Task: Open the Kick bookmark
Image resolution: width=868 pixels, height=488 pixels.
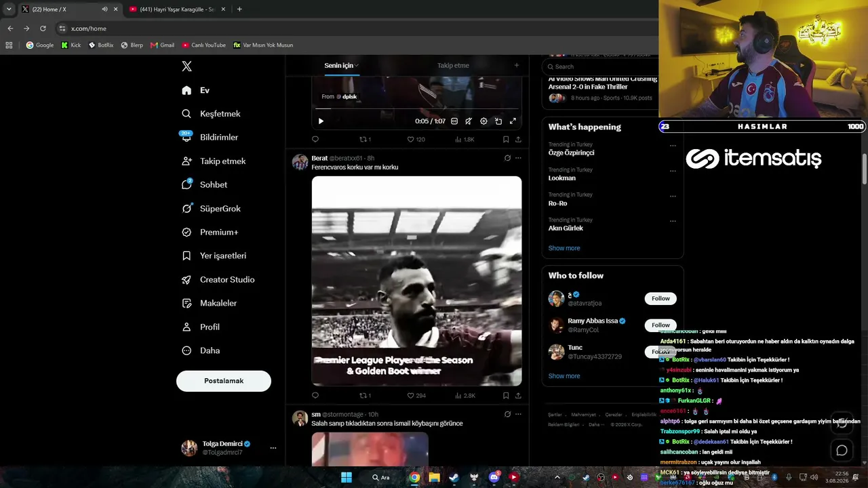Action: (x=71, y=45)
